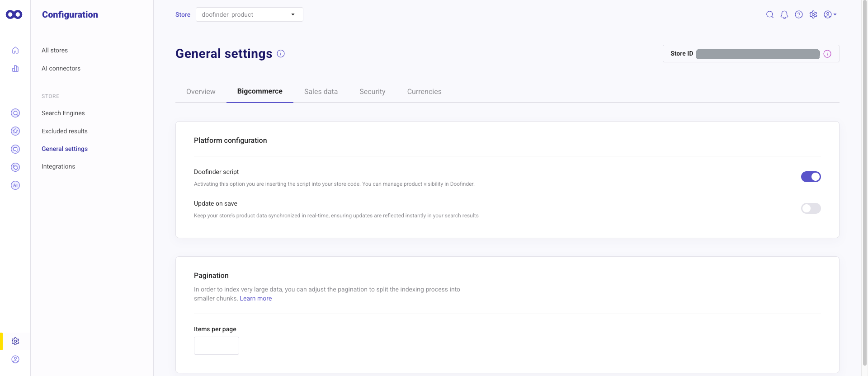Select General settings in sidebar

pyautogui.click(x=65, y=149)
